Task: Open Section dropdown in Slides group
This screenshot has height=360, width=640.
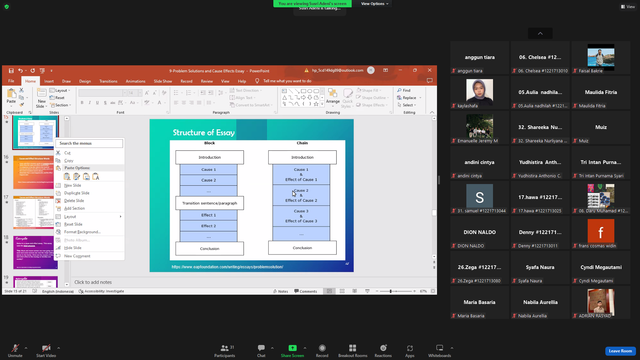Action: point(60,105)
